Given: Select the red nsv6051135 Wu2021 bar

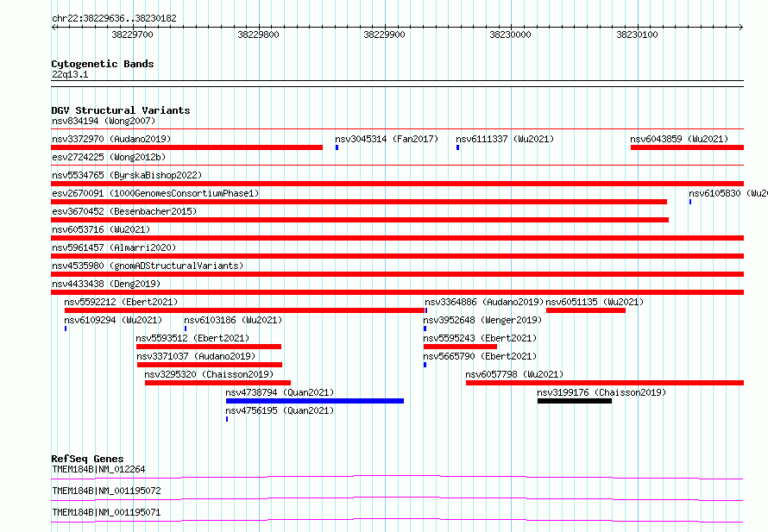Looking at the screenshot, I should click(x=586, y=310).
